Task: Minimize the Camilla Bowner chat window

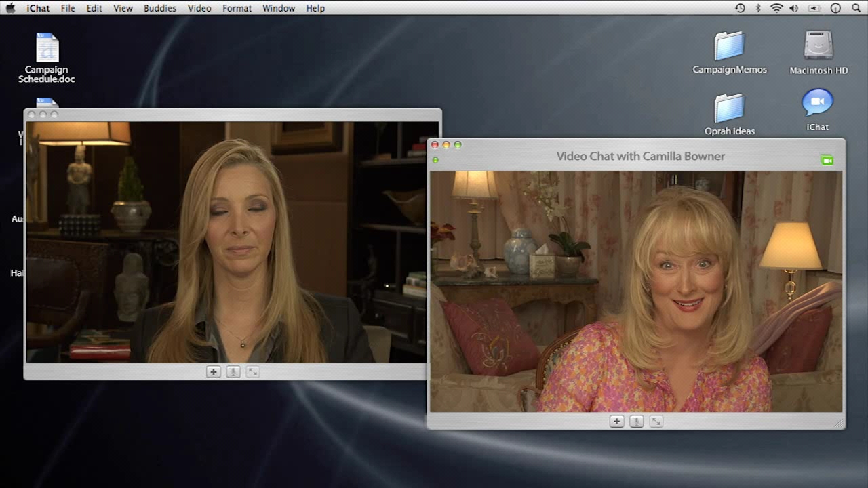Action: click(x=446, y=144)
